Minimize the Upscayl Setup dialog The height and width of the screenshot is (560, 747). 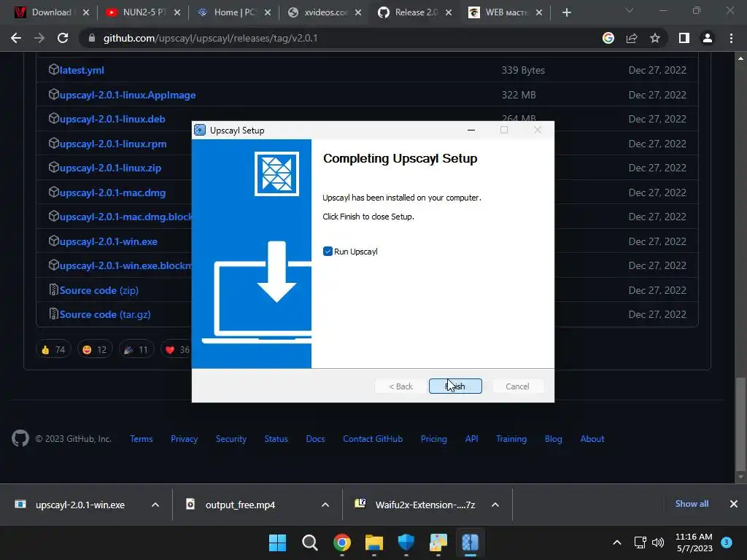pyautogui.click(x=471, y=130)
